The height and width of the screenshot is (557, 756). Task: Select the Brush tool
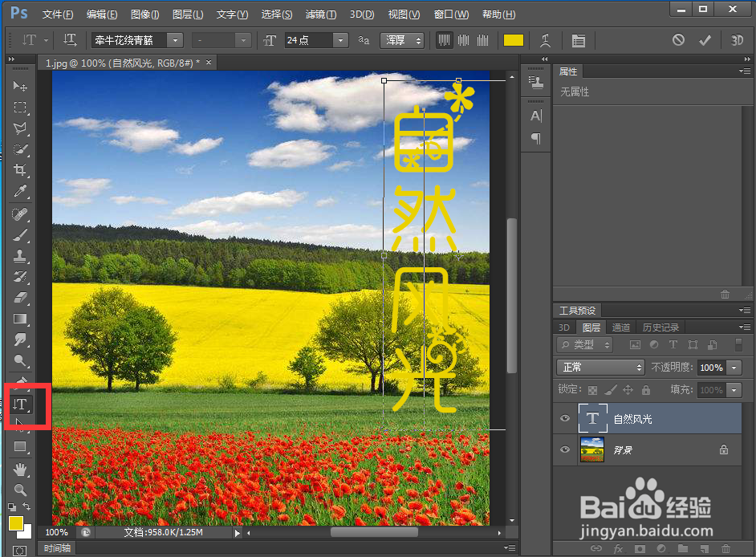pos(20,235)
